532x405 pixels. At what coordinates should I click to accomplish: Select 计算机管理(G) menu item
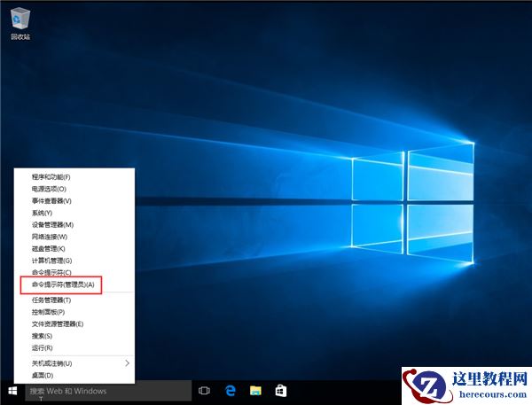point(74,261)
